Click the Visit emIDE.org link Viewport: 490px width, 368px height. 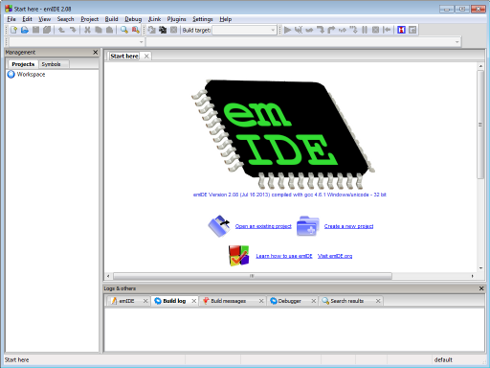pyautogui.click(x=335, y=256)
